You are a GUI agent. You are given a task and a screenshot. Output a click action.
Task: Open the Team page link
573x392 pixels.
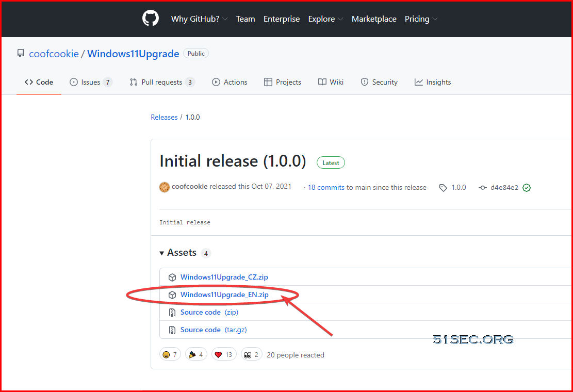coord(245,19)
